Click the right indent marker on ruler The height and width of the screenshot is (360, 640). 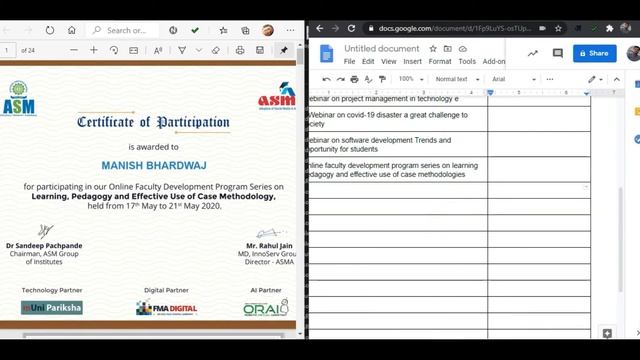(x=587, y=93)
